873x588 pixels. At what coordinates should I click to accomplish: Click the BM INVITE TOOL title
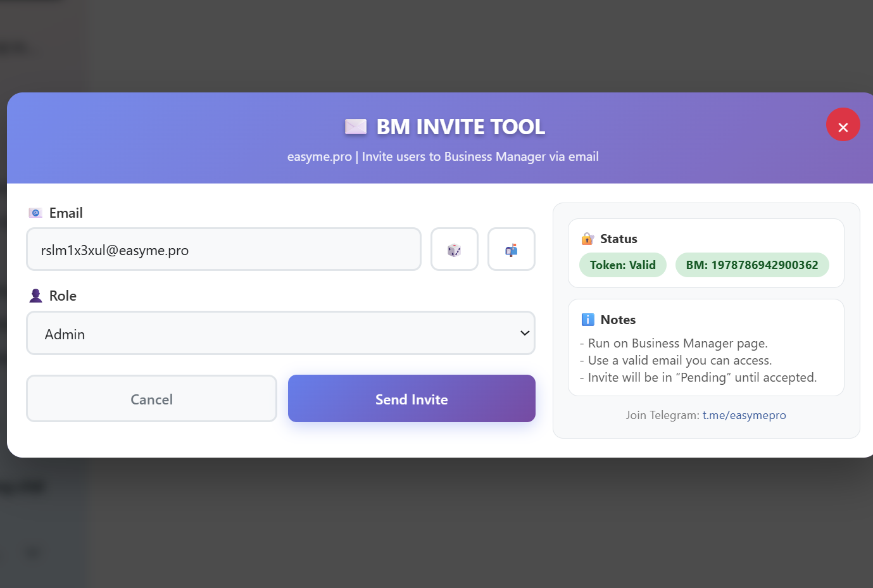[460, 127]
